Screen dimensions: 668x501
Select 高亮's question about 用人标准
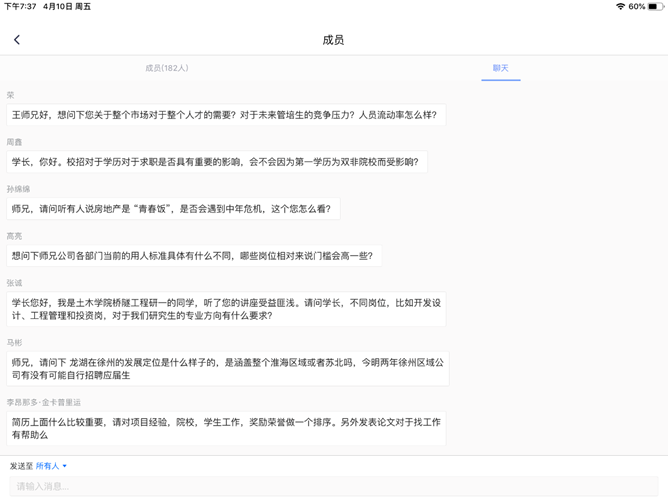coord(193,256)
